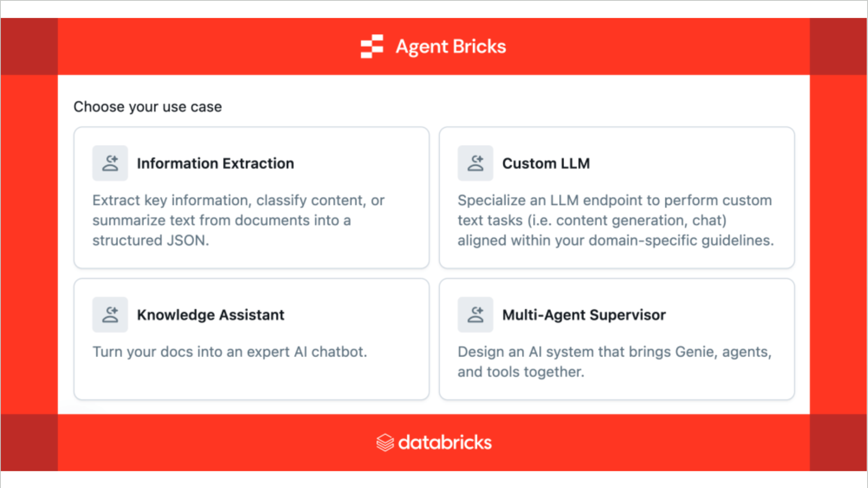This screenshot has height=488, width=868.
Task: Click the Custom LLM card icon
Action: [x=475, y=163]
